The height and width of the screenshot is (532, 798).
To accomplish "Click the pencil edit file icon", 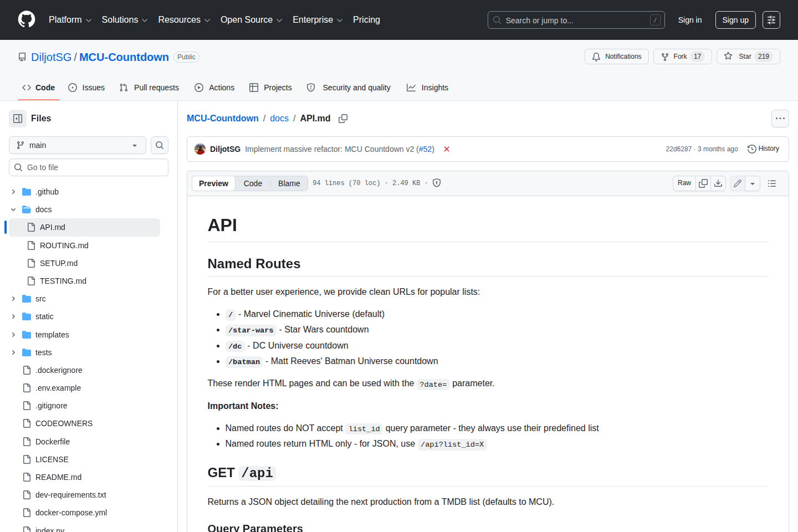I will [738, 183].
